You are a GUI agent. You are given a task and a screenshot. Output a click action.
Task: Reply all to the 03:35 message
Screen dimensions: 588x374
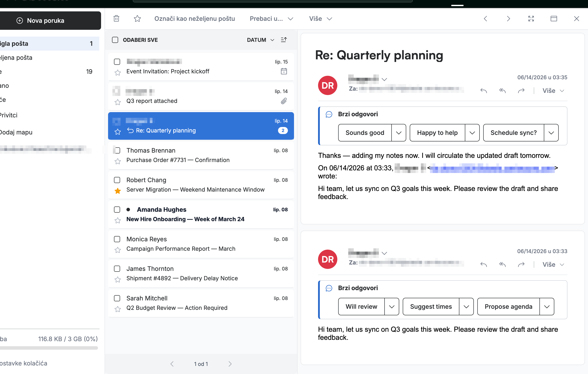[x=502, y=91]
